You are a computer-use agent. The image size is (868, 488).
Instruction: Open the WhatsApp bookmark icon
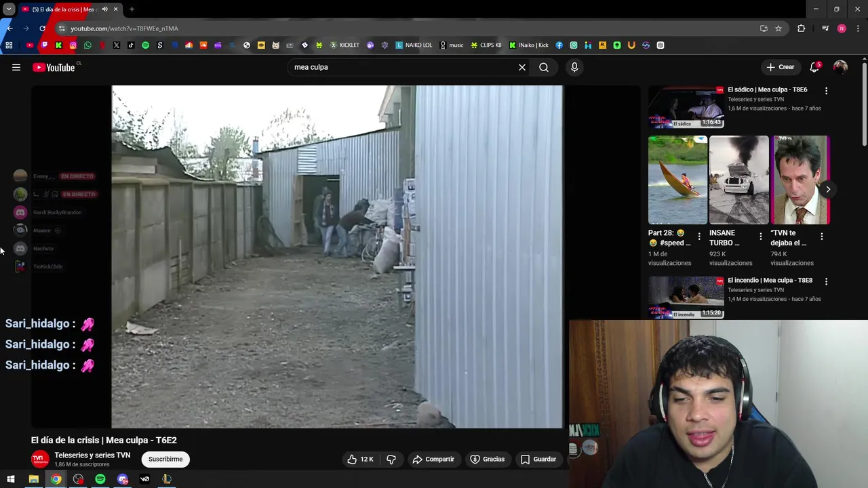point(87,45)
